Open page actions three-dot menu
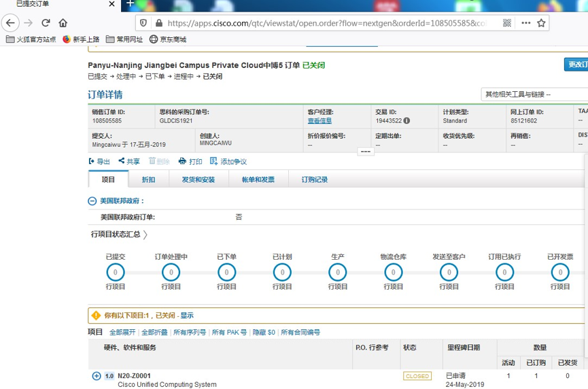The image size is (588, 389). 525,23
